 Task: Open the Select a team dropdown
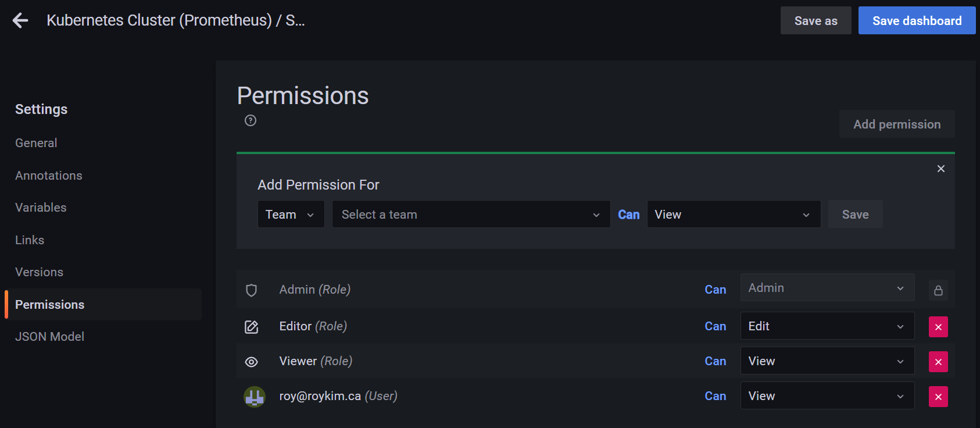[x=471, y=215]
